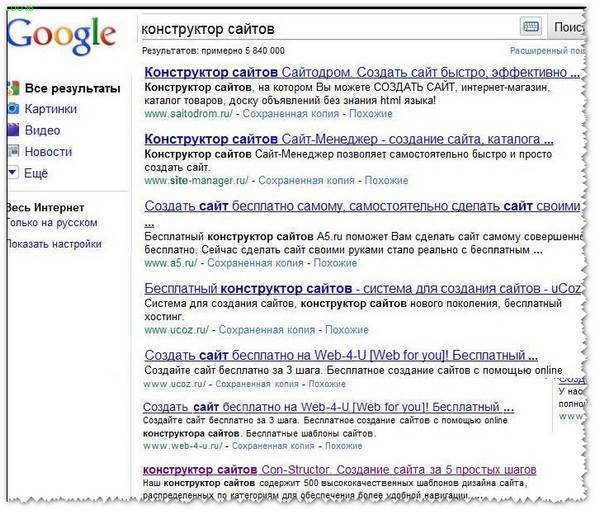600x515 pixels.
Task: Open the Картинки search category
Action: pos(51,109)
